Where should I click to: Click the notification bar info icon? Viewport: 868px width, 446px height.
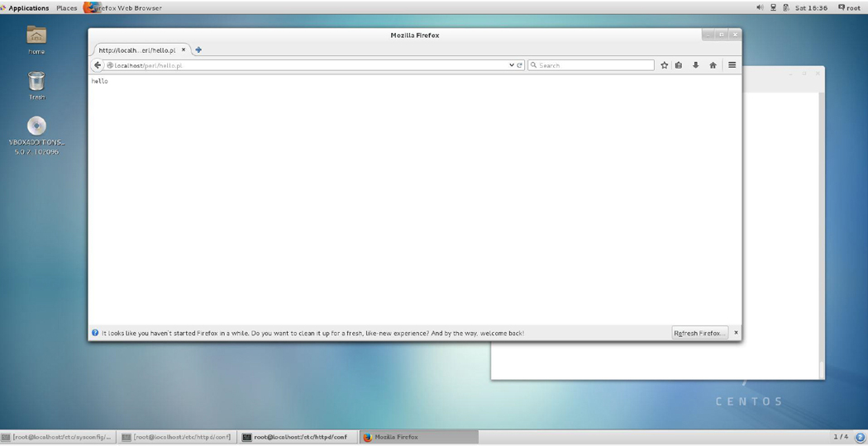click(x=95, y=333)
